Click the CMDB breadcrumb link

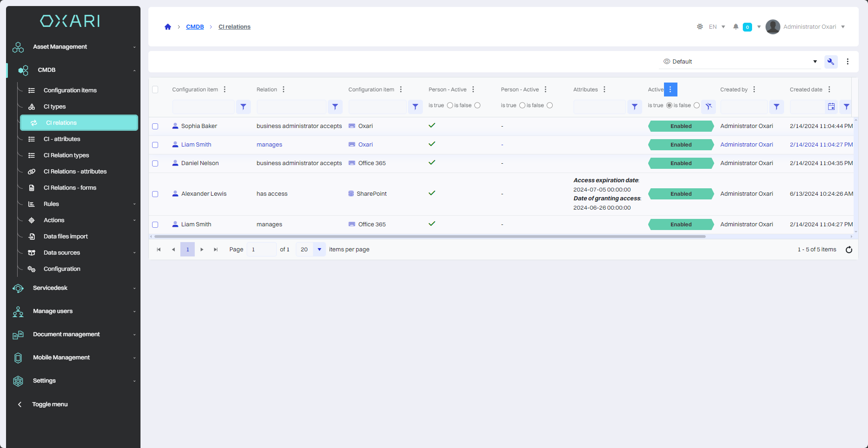pos(195,27)
